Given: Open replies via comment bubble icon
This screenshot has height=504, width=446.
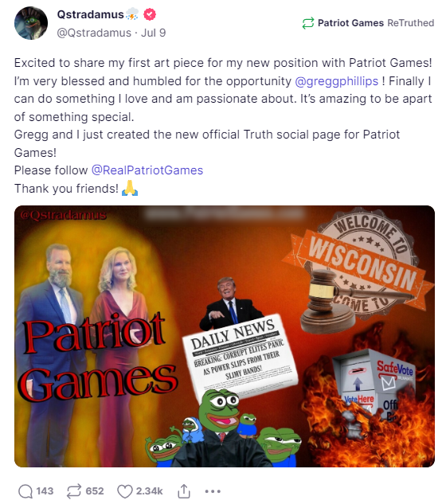Looking at the screenshot, I should click(25, 491).
